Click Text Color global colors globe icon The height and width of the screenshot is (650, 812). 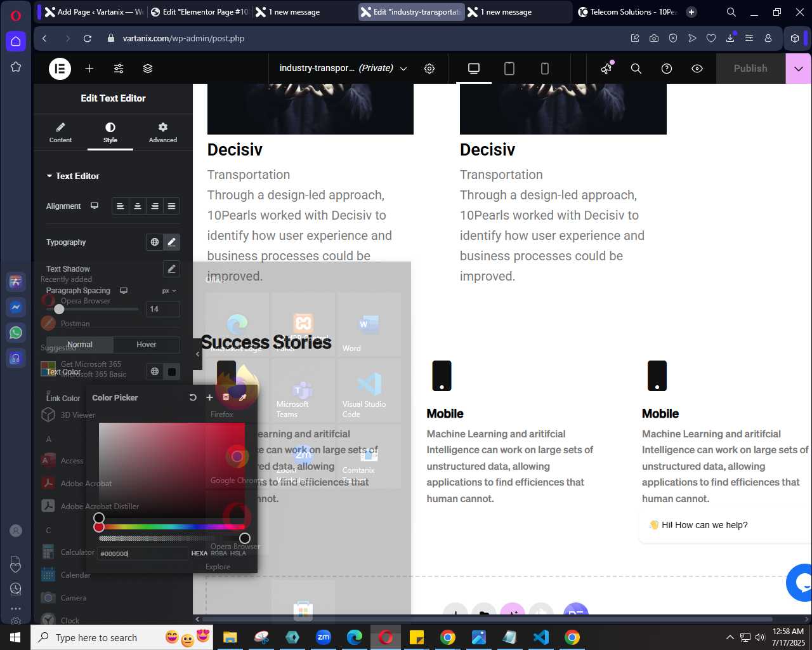tap(155, 371)
